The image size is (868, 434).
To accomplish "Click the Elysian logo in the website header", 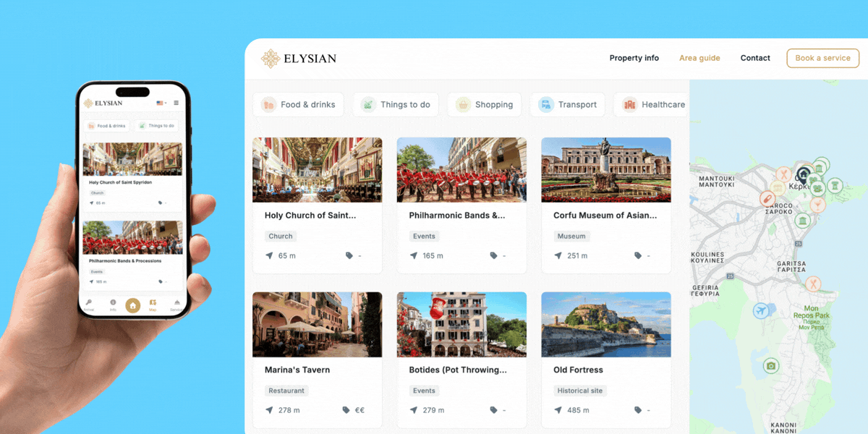I will tap(299, 59).
